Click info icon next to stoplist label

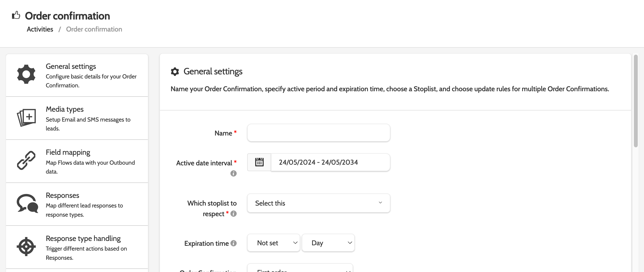(x=234, y=214)
